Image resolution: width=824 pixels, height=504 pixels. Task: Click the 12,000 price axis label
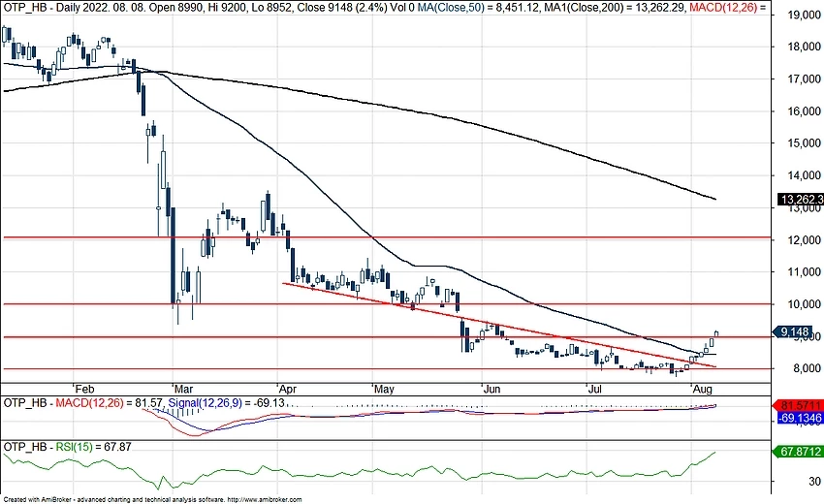click(804, 239)
